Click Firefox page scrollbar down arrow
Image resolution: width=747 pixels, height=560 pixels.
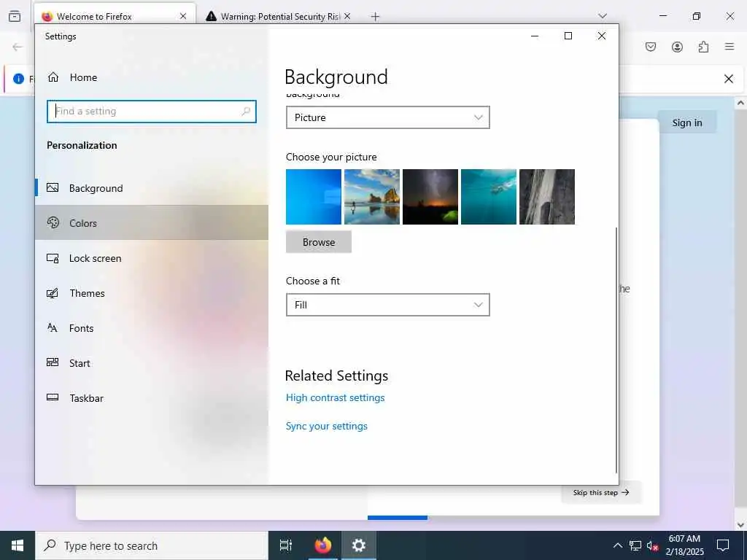pos(740,525)
